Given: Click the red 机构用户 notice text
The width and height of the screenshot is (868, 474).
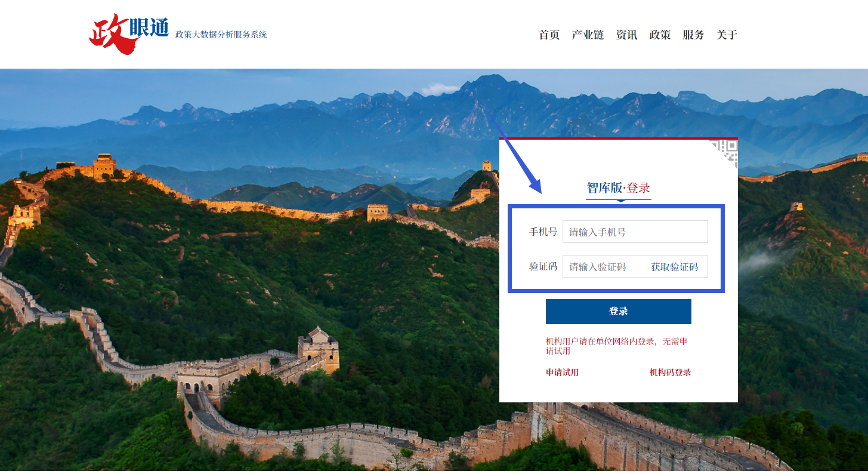Looking at the screenshot, I should (x=617, y=346).
